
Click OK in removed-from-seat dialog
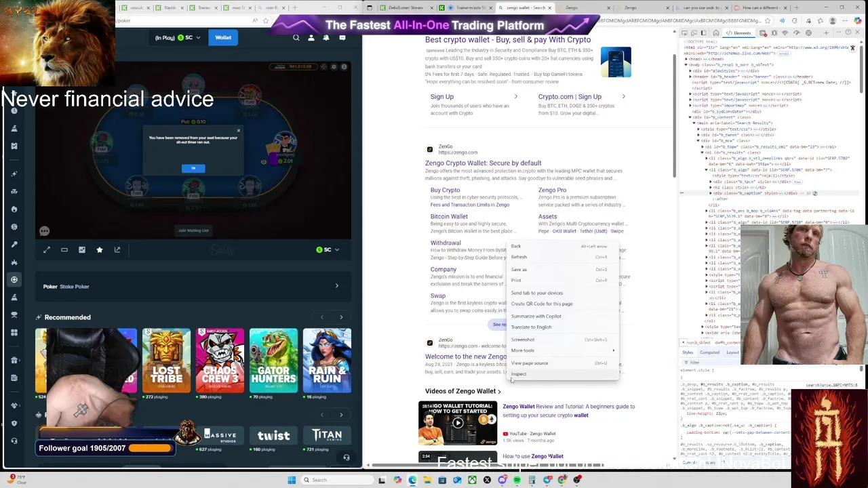click(193, 168)
